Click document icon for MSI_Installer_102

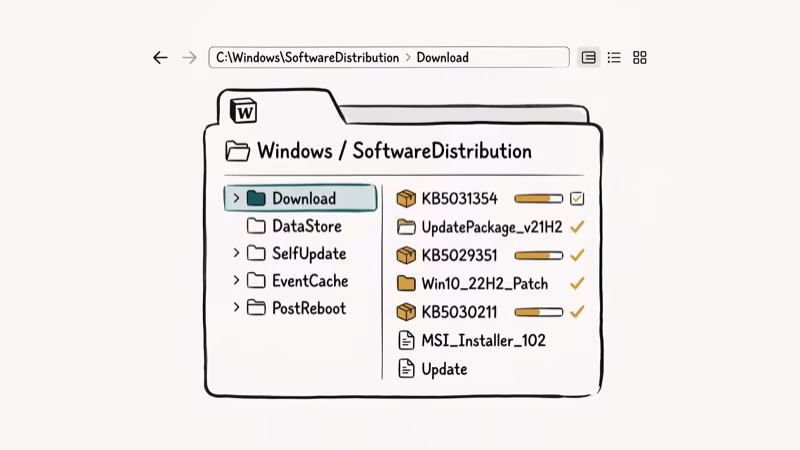[406, 340]
